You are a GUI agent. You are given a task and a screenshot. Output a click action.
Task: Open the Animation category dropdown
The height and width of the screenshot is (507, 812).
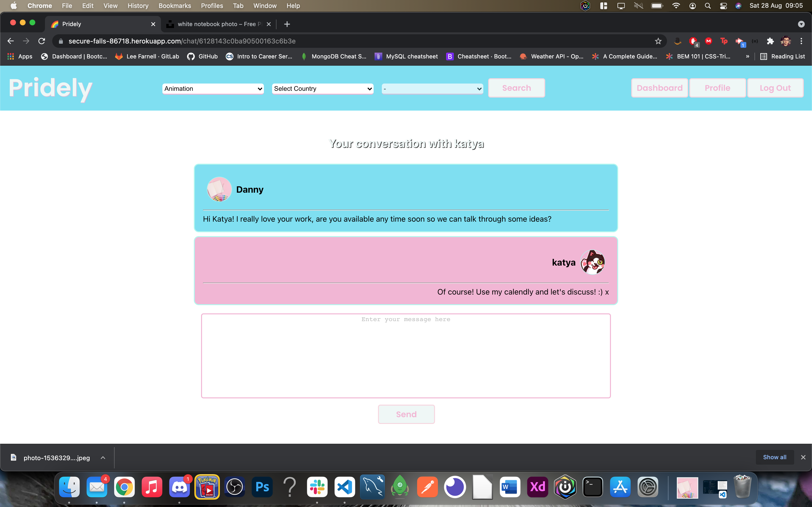point(213,89)
